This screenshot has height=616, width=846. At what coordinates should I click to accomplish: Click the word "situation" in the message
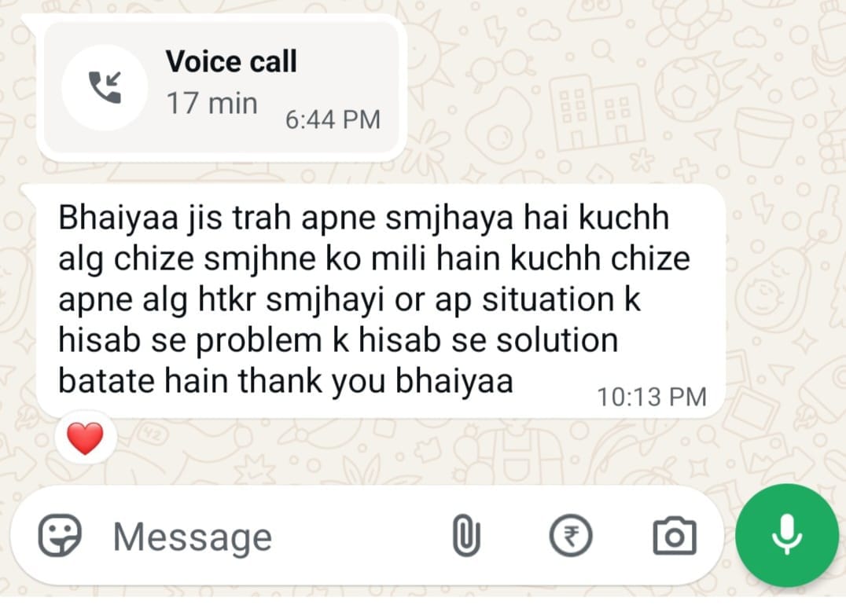(549, 299)
